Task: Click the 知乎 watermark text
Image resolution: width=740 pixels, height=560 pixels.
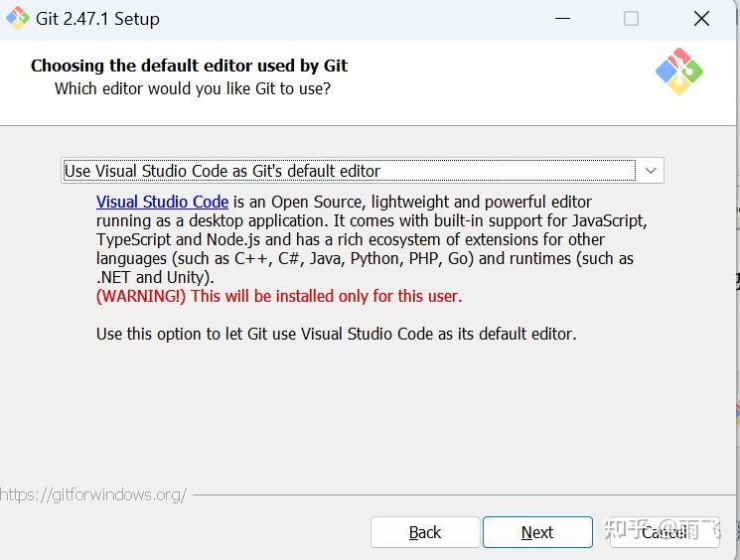Action: 626,529
